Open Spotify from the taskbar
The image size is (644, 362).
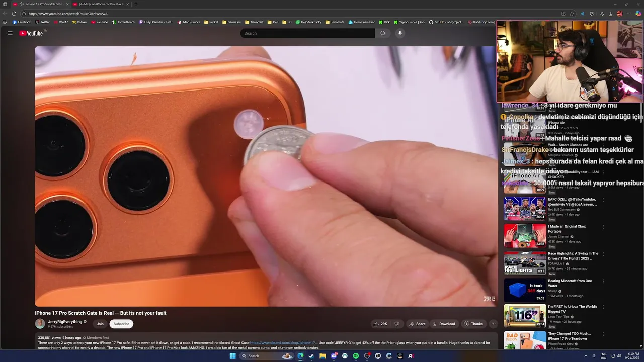[356, 356]
